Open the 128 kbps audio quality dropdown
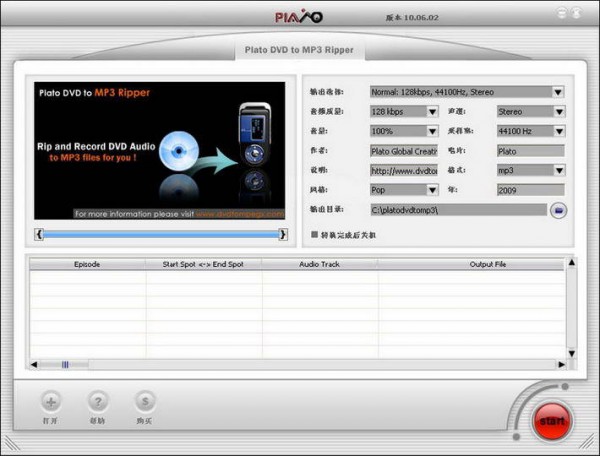This screenshot has height=456, width=600. pyautogui.click(x=432, y=112)
